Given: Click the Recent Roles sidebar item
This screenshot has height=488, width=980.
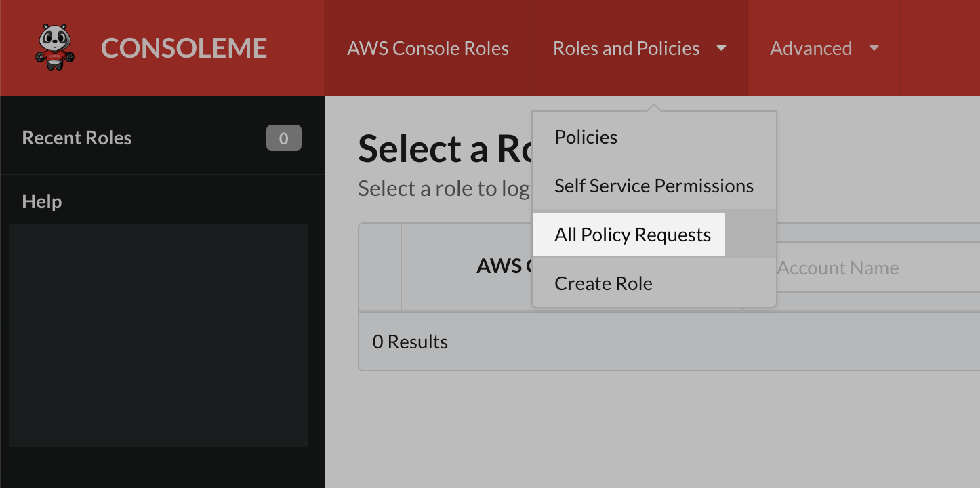Looking at the screenshot, I should [x=77, y=138].
